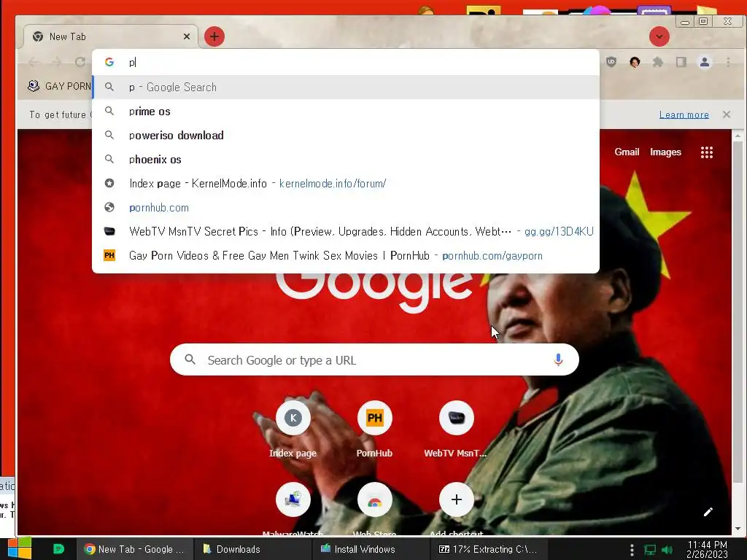Switch to the Downloads taskbar window
Screen dimensions: 747x560
pyautogui.click(x=252, y=549)
